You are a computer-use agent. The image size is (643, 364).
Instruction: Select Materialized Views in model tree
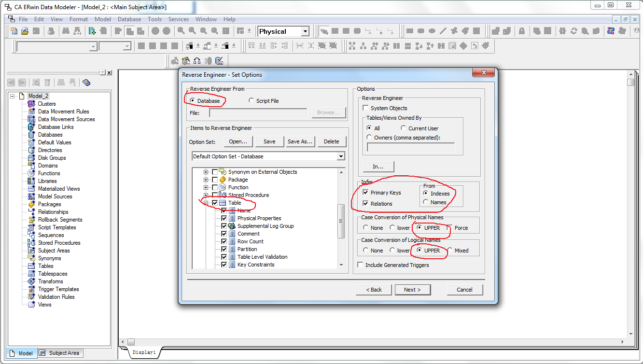pos(59,189)
